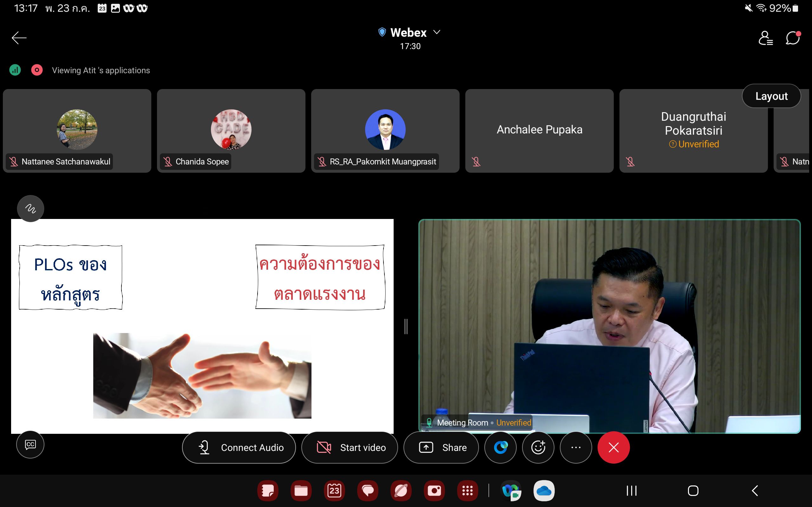This screenshot has width=812, height=507.
Task: Select the Chanida Sopee participant tile
Action: (x=231, y=131)
